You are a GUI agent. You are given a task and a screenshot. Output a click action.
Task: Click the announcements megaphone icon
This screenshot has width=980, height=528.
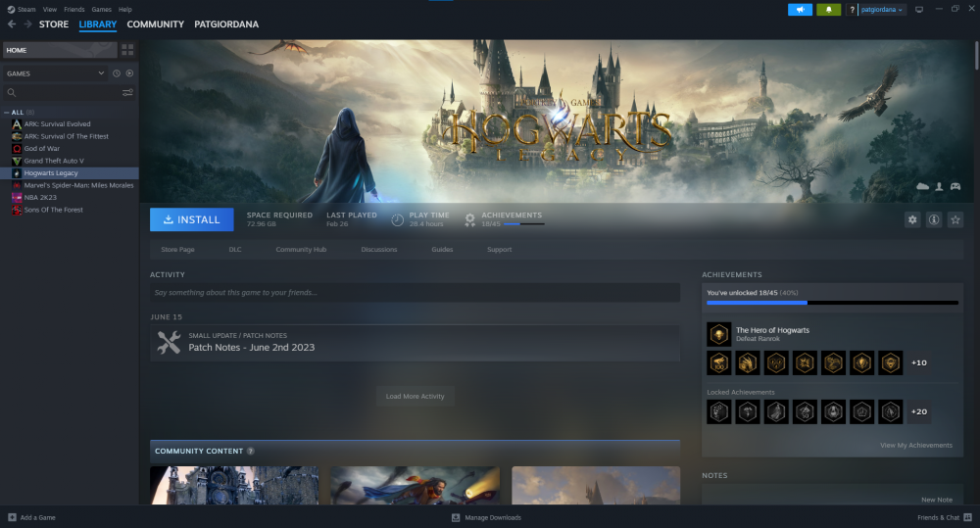[801, 10]
